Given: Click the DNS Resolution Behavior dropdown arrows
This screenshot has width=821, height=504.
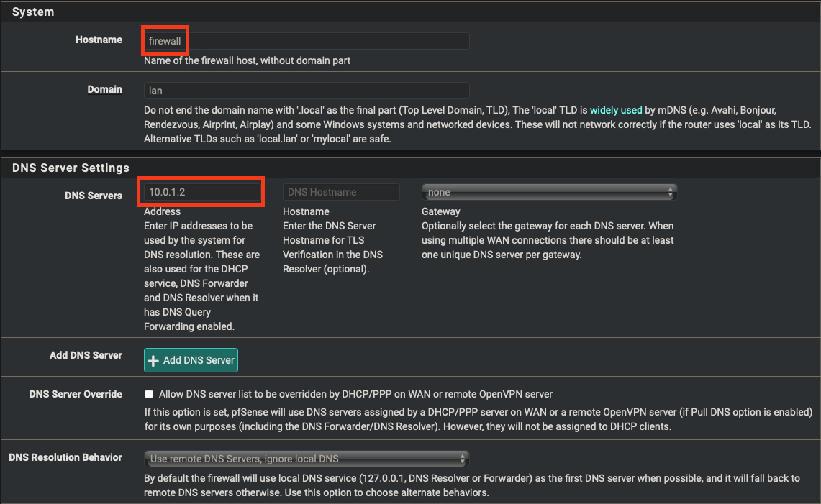Looking at the screenshot, I should pyautogui.click(x=462, y=459).
